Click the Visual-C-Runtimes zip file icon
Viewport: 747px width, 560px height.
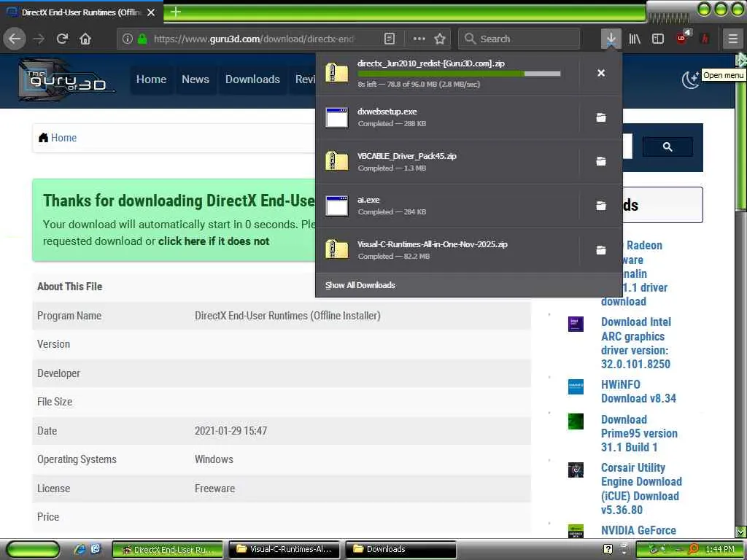coord(337,250)
